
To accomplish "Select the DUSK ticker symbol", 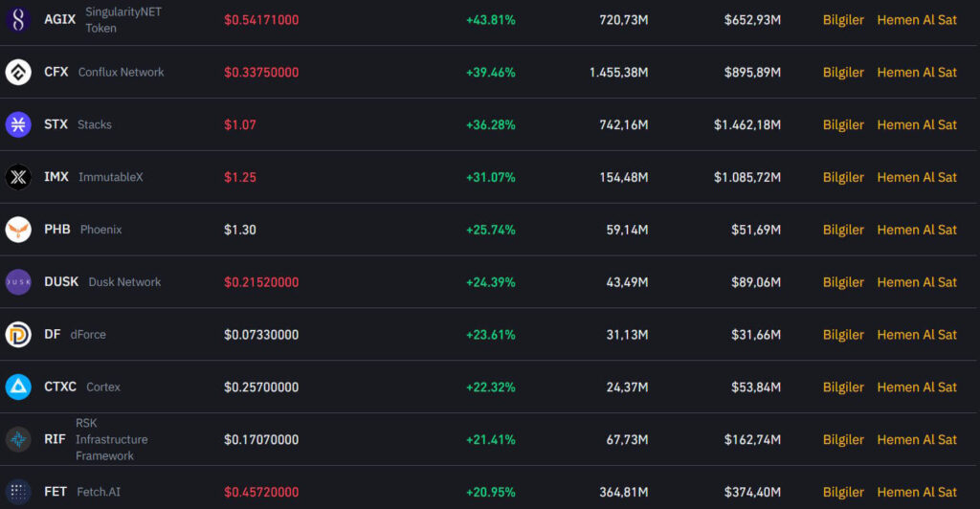I will [61, 281].
